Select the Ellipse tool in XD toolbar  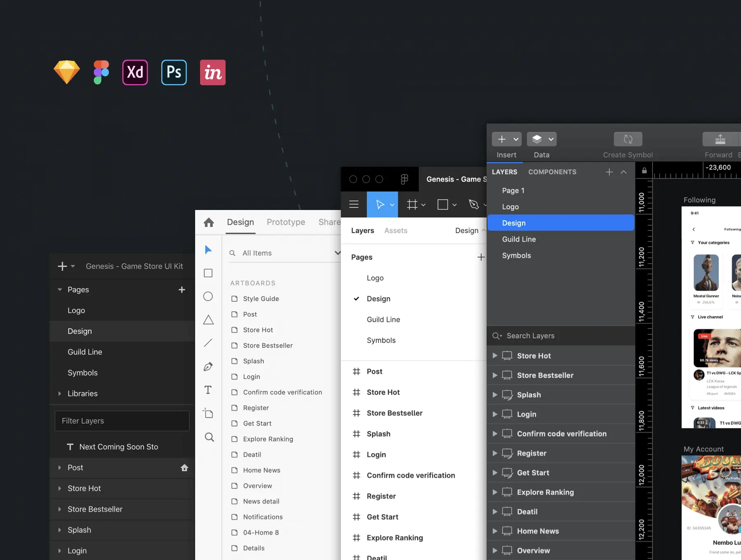coord(208,296)
